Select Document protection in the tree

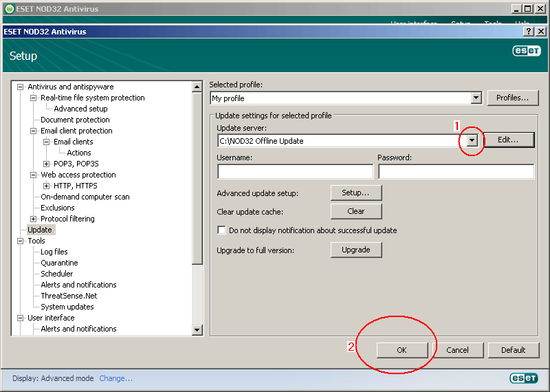point(75,120)
